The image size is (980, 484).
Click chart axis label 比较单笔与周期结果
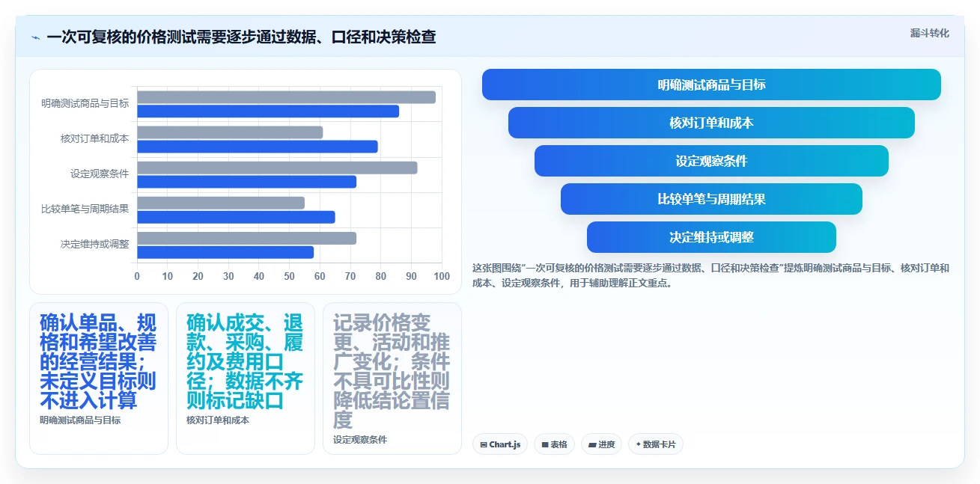85,209
